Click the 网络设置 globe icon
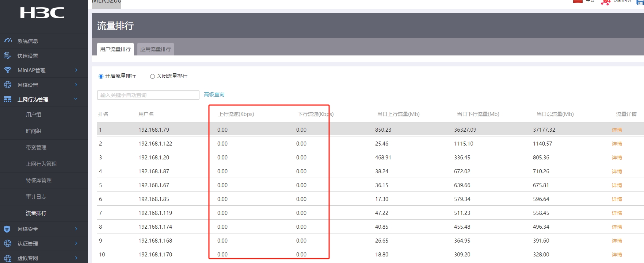Image resolution: width=644 pixels, height=263 pixels. tap(8, 85)
